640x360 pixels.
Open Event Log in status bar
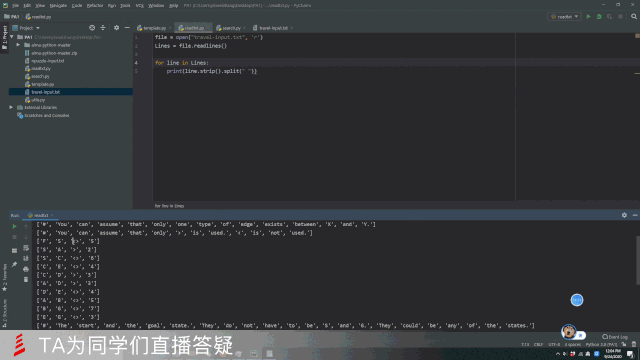click(x=615, y=337)
